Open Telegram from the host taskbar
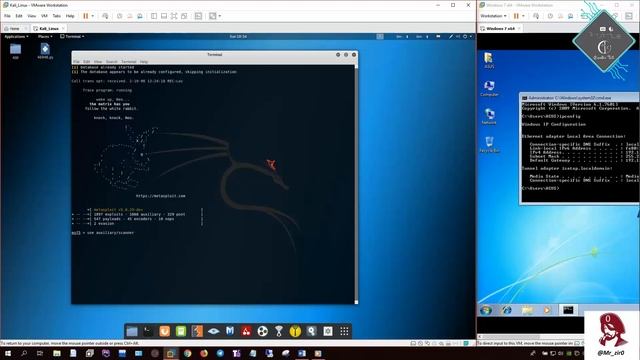Image resolution: width=640 pixels, height=360 pixels. [x=220, y=353]
